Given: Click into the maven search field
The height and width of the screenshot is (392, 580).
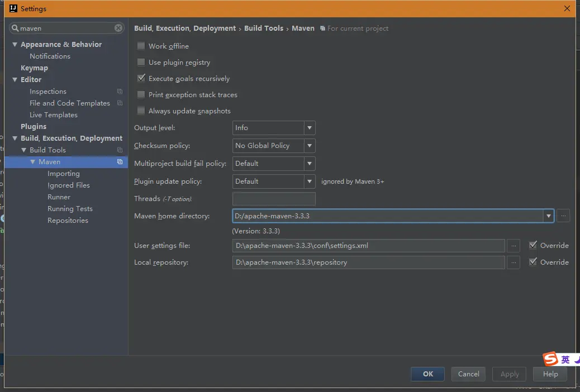Looking at the screenshot, I should tap(66, 28).
